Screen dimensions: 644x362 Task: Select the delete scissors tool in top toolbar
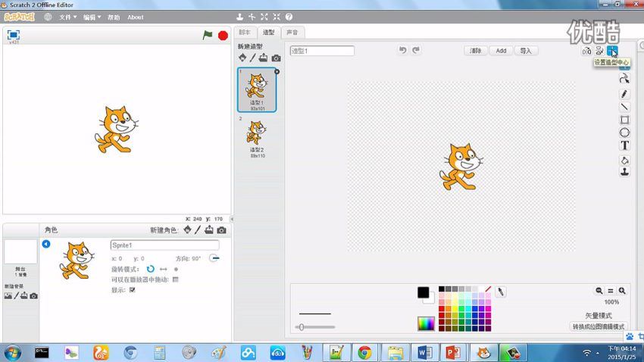[252, 17]
